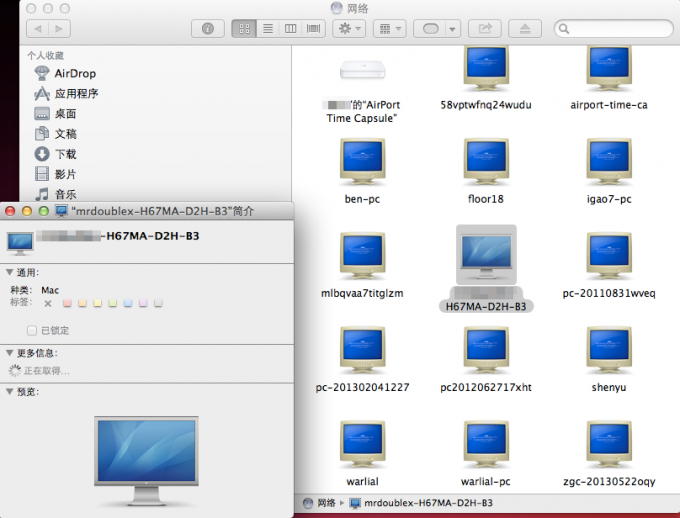Image resolution: width=680 pixels, height=518 pixels.
Task: Open the gear Action dropdown menu
Action: (x=350, y=29)
